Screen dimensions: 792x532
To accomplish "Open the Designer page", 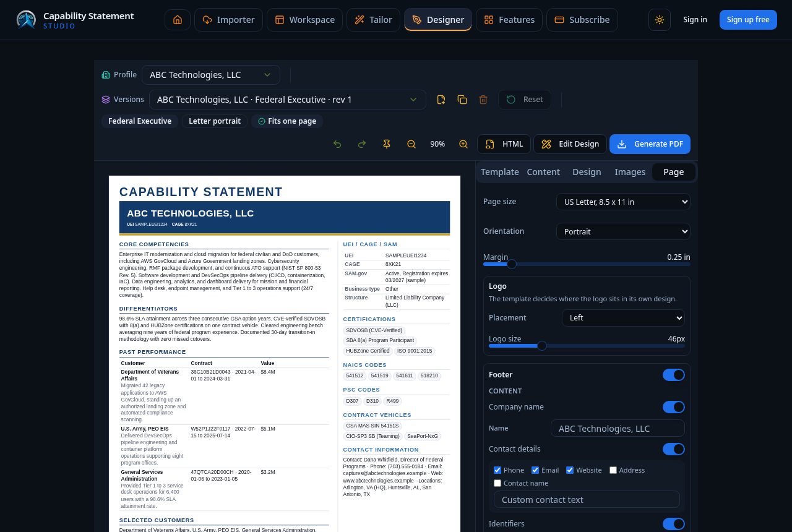I will click(x=438, y=20).
